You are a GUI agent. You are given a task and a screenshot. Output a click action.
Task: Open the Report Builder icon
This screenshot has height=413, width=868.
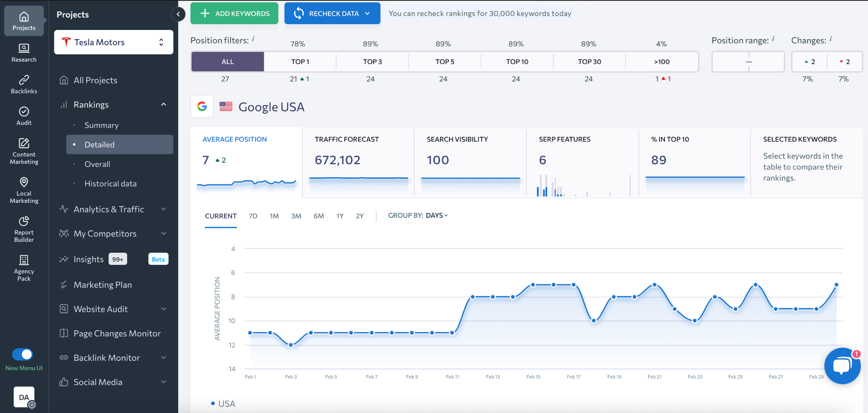coord(24,221)
